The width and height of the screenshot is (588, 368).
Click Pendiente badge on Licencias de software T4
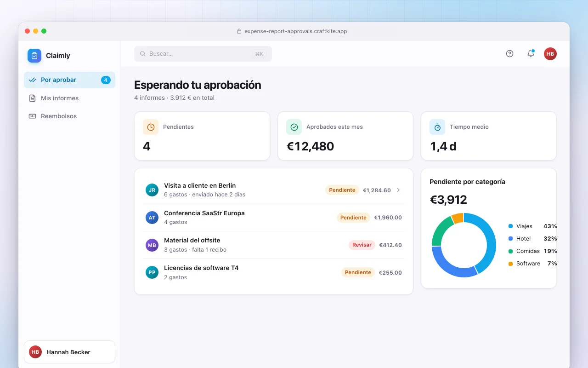tap(358, 272)
